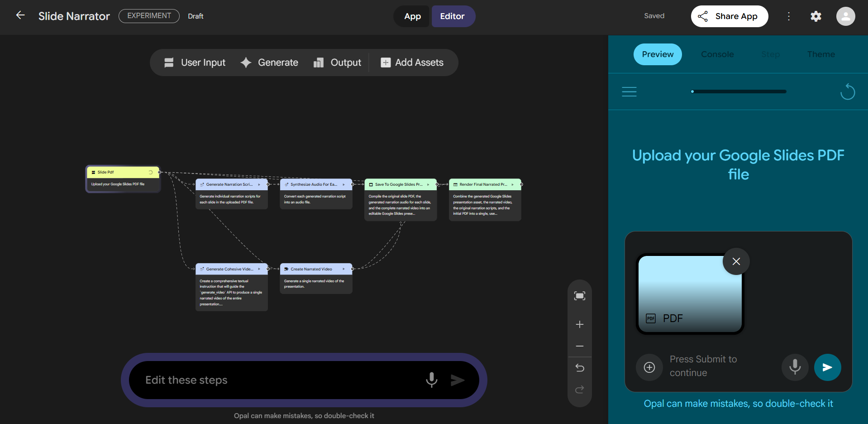Go back using the arrow icon

tap(20, 15)
